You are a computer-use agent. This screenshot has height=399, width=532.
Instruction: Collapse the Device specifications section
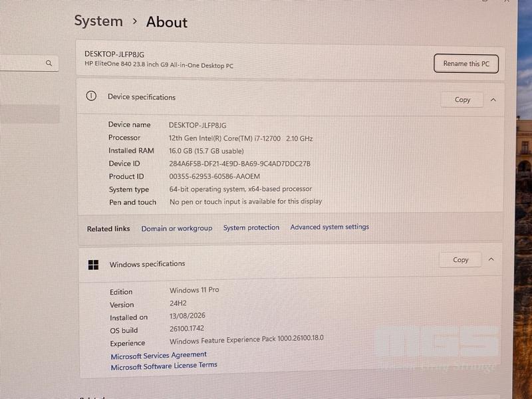493,100
